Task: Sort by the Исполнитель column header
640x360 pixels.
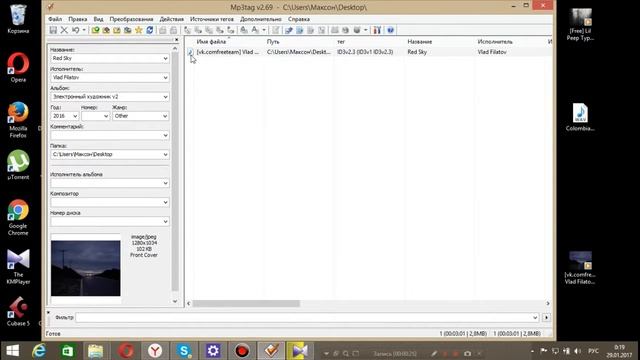Action: click(495, 42)
